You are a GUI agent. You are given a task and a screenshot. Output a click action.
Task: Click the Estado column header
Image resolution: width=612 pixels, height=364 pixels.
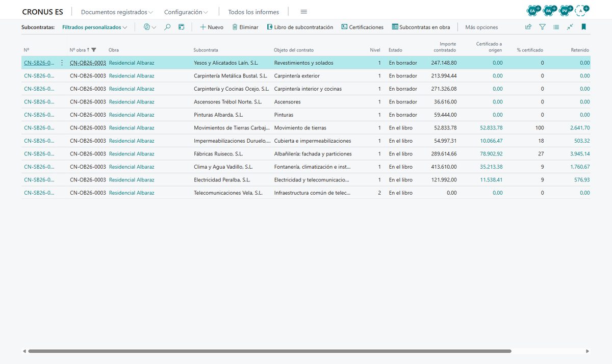click(x=395, y=50)
